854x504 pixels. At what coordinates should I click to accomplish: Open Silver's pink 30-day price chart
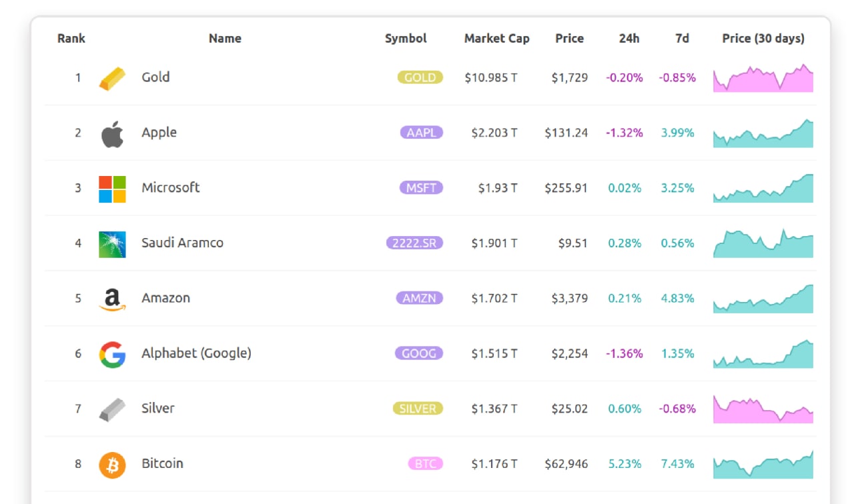click(763, 409)
